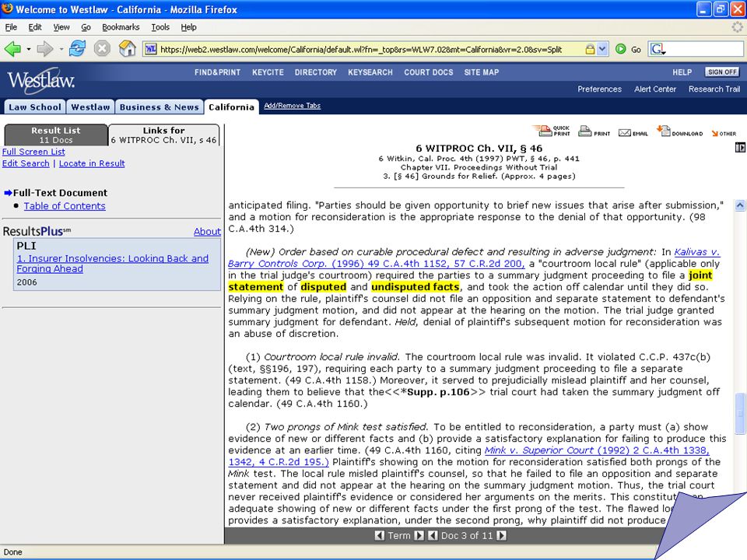The image size is (747, 560).
Task: Open the Edit menu
Action: coord(35,27)
